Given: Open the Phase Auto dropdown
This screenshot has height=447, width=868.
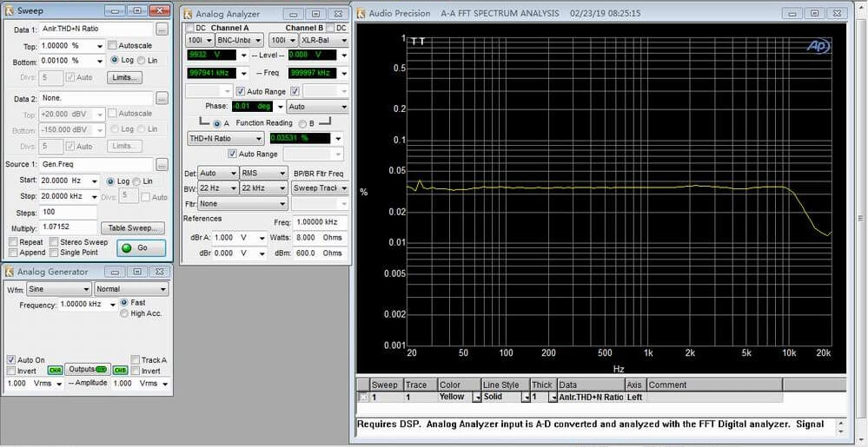Looking at the screenshot, I should (317, 107).
